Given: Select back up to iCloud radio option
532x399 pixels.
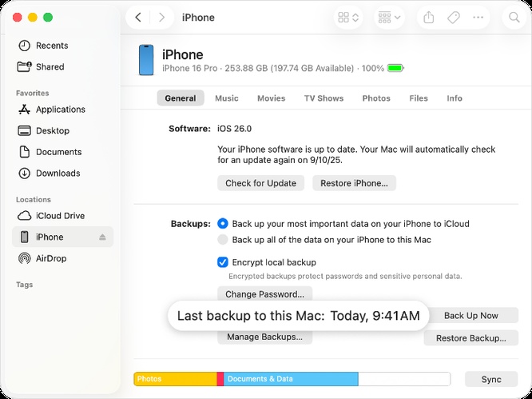Looking at the screenshot, I should pyautogui.click(x=223, y=223).
